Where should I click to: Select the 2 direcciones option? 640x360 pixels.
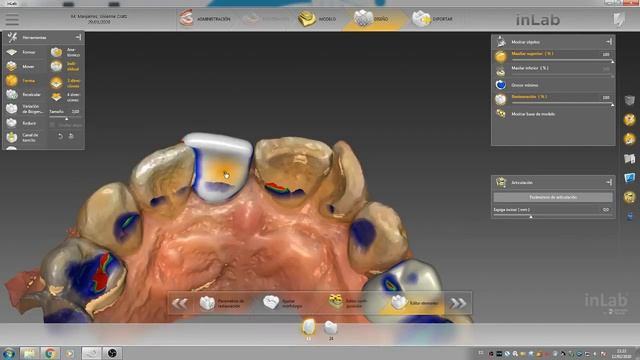click(x=66, y=83)
